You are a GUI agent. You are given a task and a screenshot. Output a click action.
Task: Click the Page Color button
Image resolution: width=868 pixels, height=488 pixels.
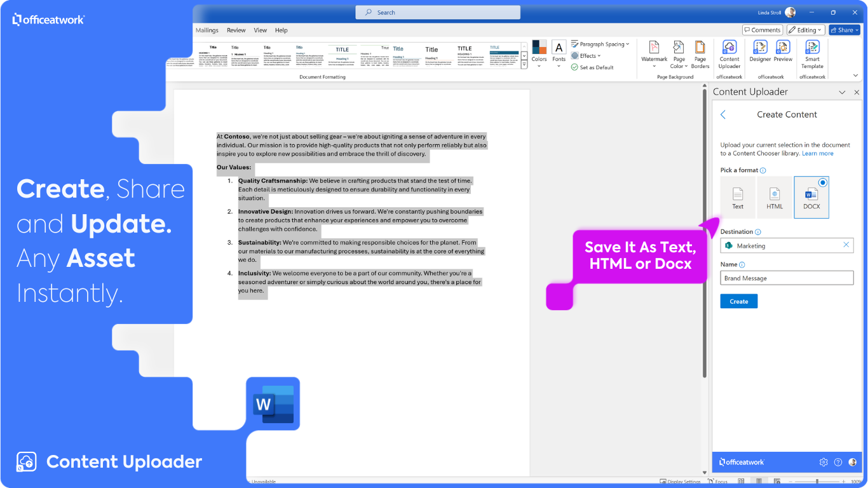679,54
